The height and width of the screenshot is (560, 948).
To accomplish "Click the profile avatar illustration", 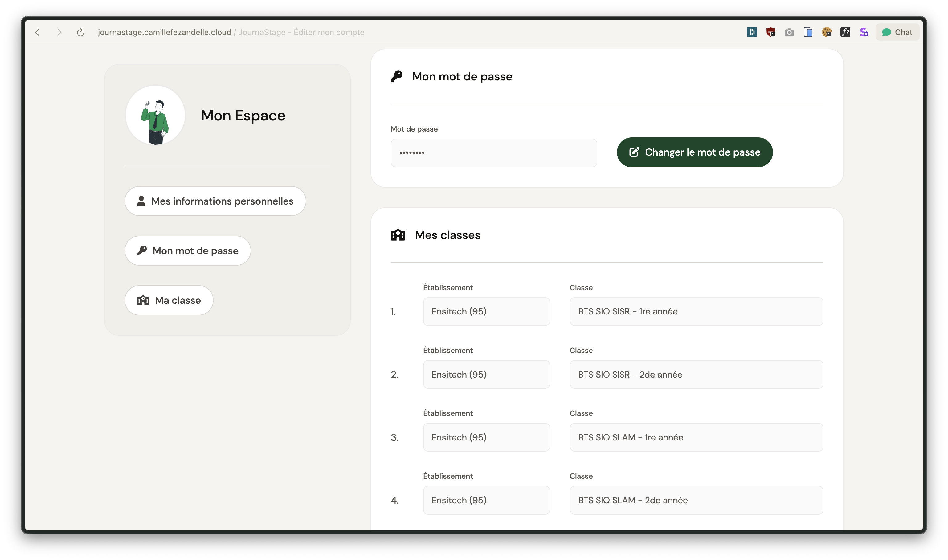I will click(x=155, y=116).
